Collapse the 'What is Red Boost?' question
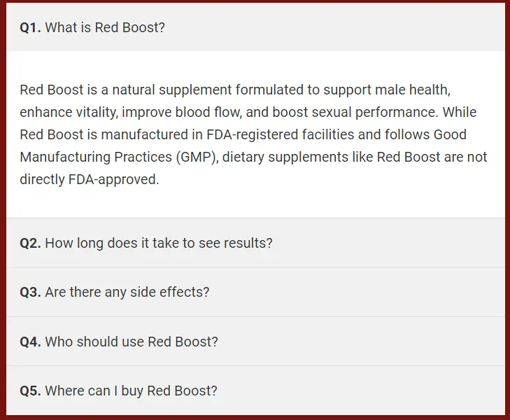Screen dimensions: 510x420 [x=255, y=27]
